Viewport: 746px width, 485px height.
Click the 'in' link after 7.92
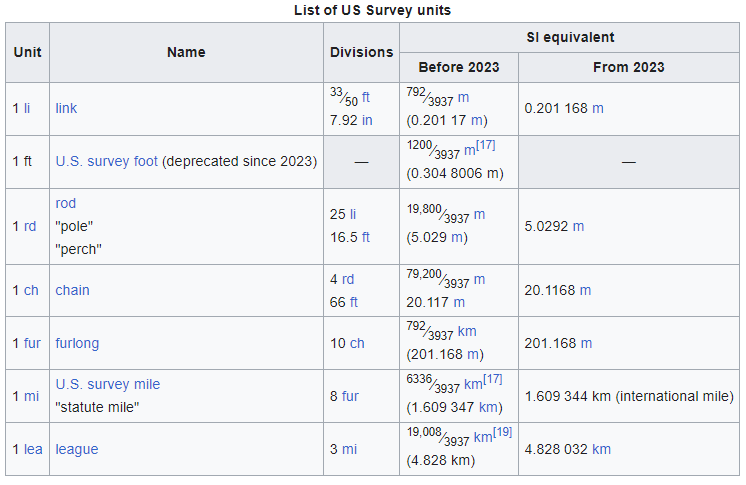point(367,120)
